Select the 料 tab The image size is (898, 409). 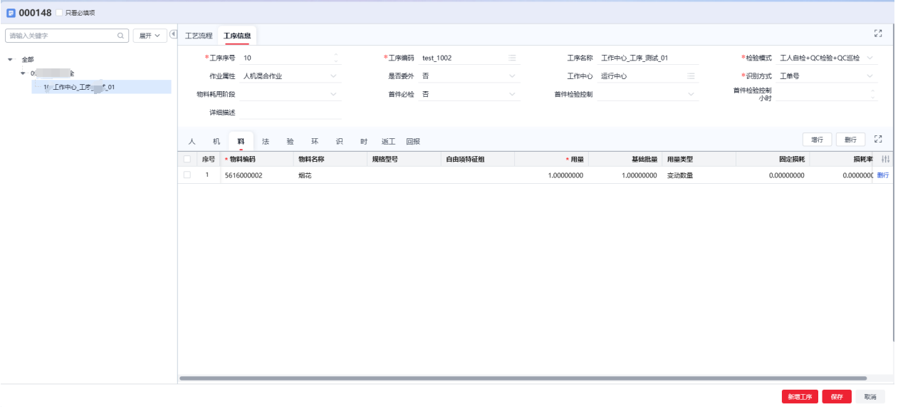(241, 141)
